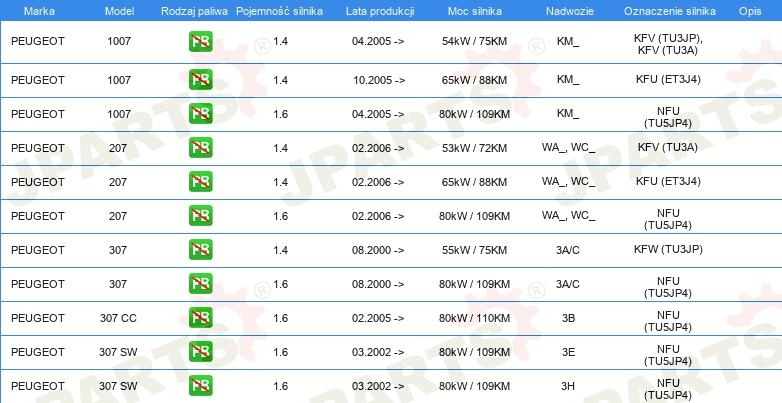Image resolution: width=782 pixels, height=403 pixels.
Task: Click KFV (TU3A) engine code in the 207 row
Action: point(668,147)
